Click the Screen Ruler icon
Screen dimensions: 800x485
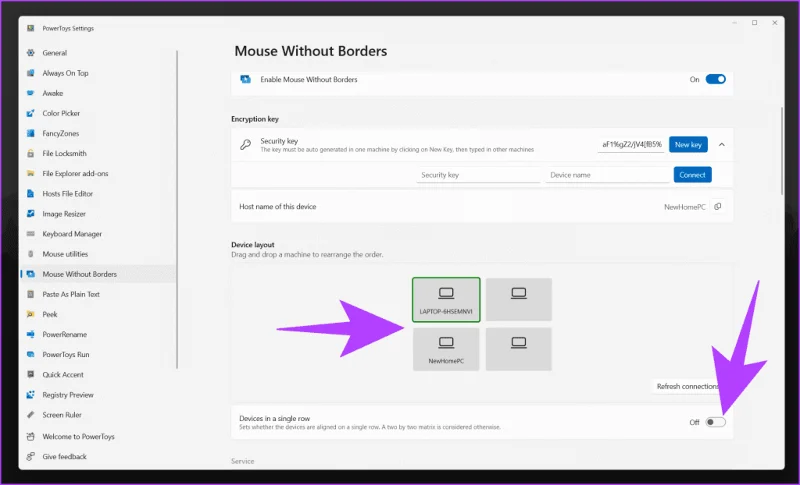[31, 415]
